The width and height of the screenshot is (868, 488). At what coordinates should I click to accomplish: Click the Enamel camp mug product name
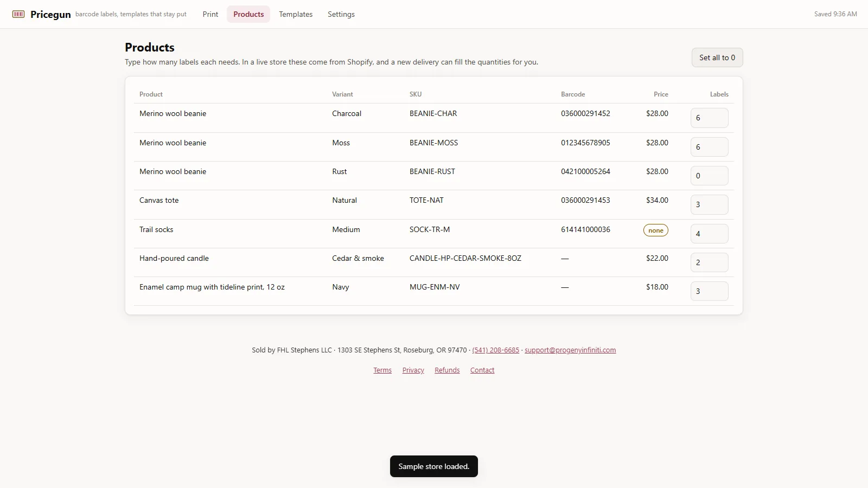click(x=212, y=287)
